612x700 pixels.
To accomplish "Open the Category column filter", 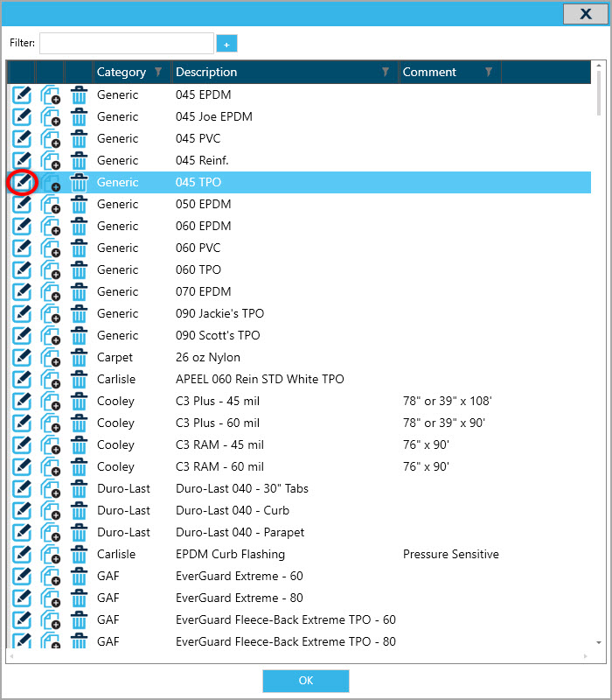I will click(158, 72).
